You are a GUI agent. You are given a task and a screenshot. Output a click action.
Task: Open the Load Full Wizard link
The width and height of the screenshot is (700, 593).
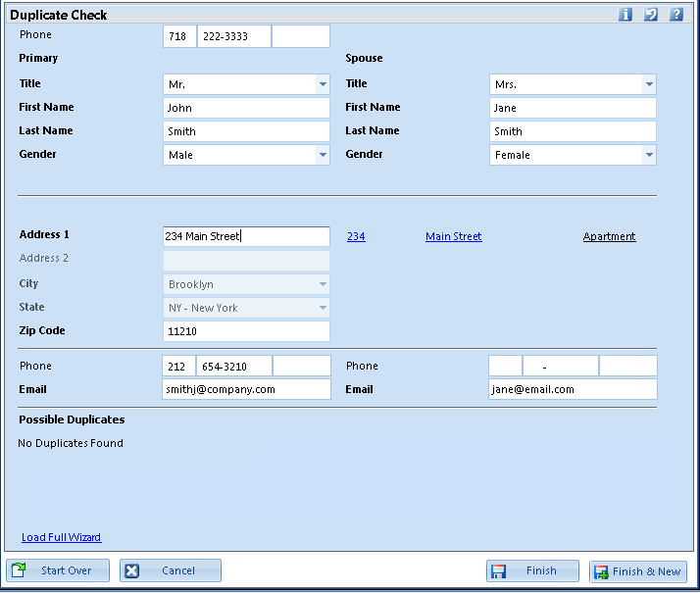pos(62,537)
